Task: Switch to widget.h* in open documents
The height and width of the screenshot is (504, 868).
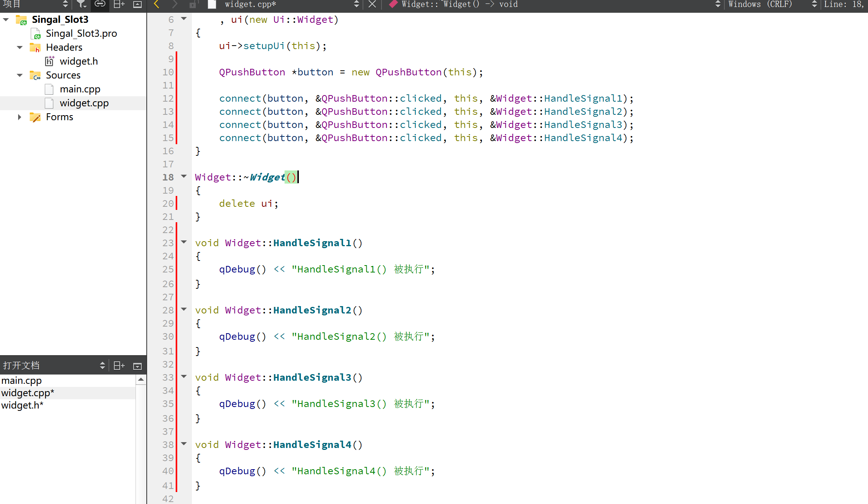Action: coord(22,405)
